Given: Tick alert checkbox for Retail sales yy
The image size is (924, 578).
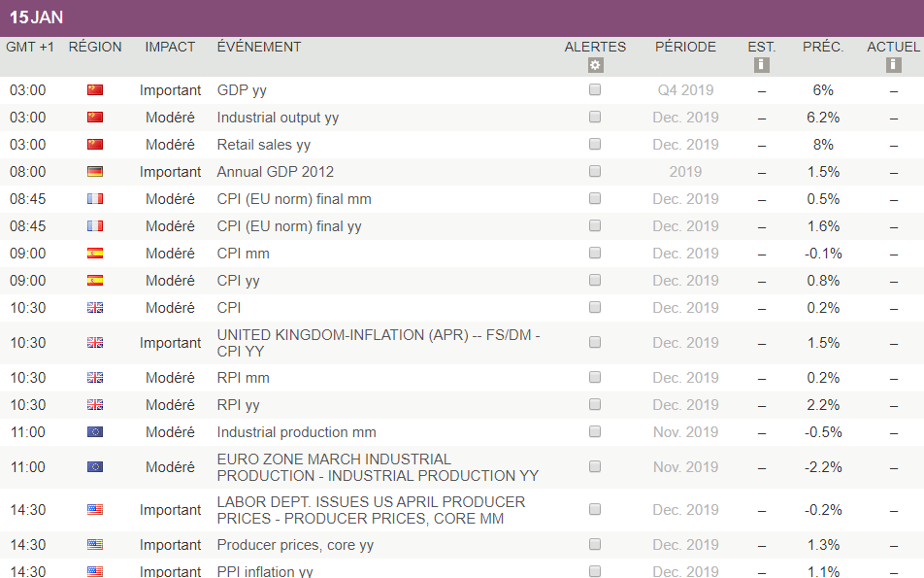Looking at the screenshot, I should click(595, 144).
